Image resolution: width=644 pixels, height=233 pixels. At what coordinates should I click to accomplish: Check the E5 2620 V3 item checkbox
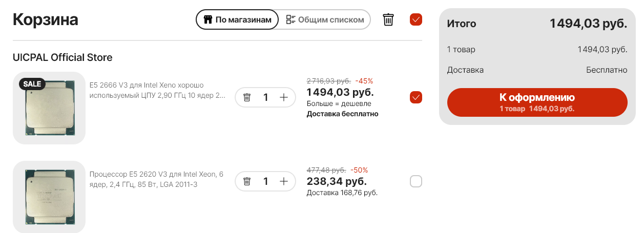coord(416,181)
